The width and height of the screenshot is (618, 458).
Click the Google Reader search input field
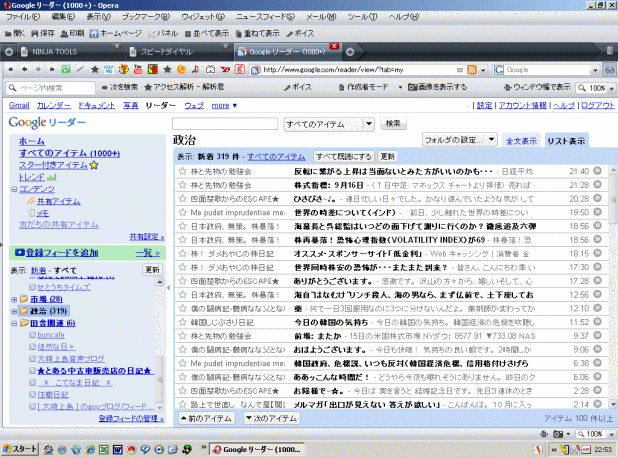point(225,124)
